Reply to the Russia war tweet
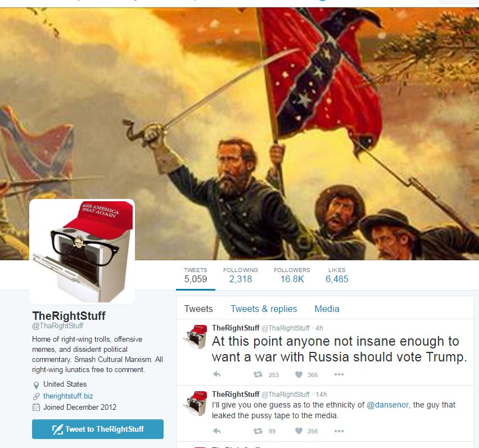The width and height of the screenshot is (479, 448). (x=216, y=374)
